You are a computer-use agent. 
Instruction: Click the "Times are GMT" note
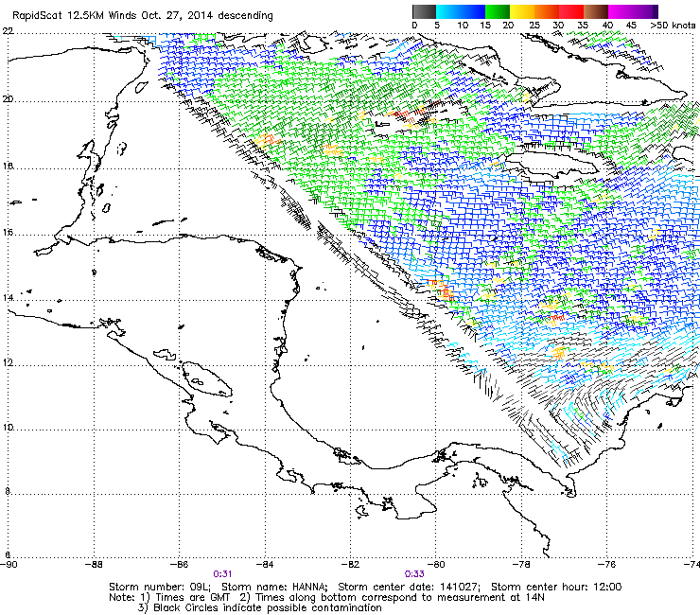coord(193,598)
